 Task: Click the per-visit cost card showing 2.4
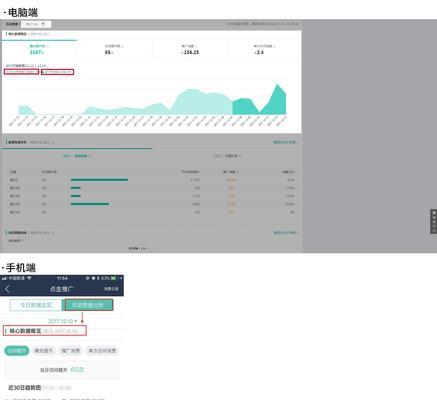tap(265, 50)
